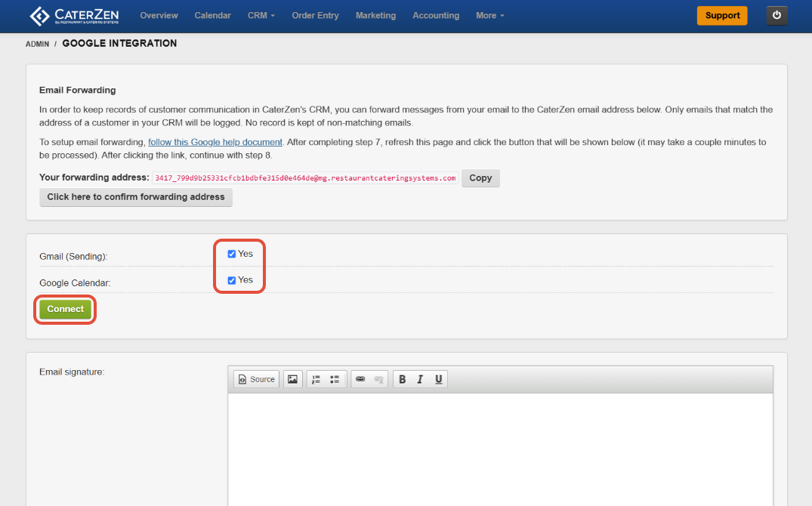Toggle the Gmail (Sending) Yes checkbox
The image size is (812, 506).
(x=231, y=254)
